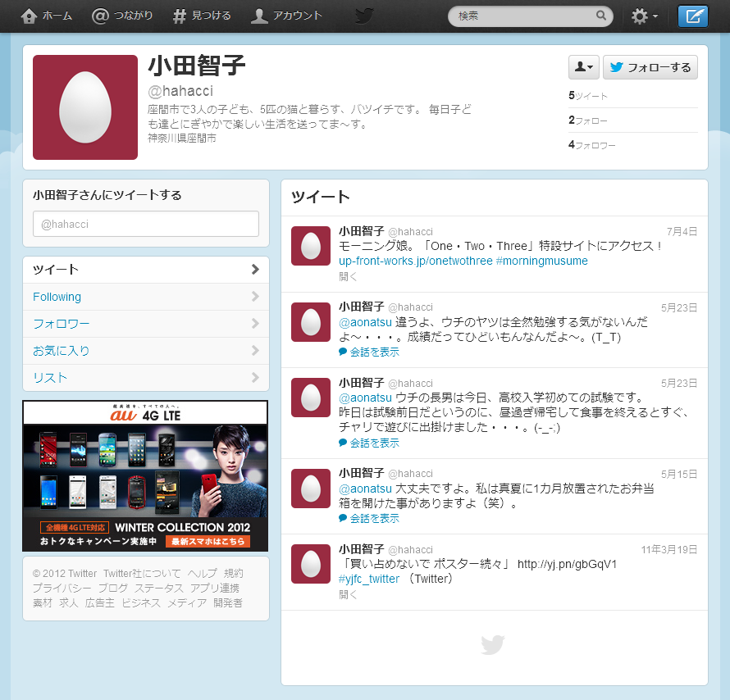Open the 2 フォロー count
Image resolution: width=730 pixels, height=700 pixels.
[x=587, y=120]
